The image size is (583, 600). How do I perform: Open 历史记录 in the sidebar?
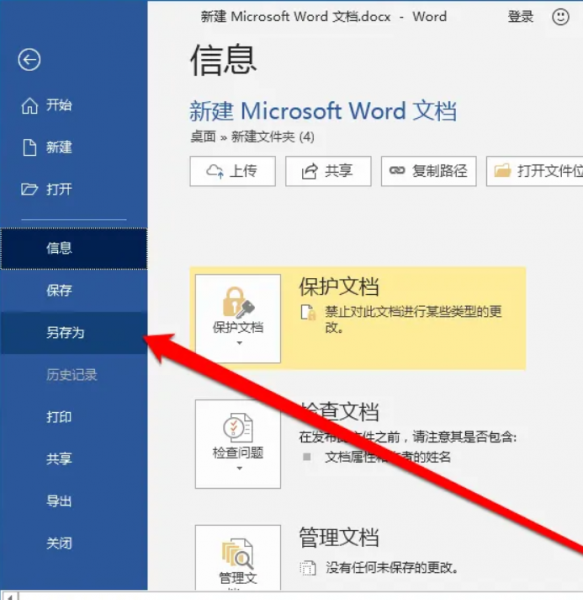[x=74, y=375]
